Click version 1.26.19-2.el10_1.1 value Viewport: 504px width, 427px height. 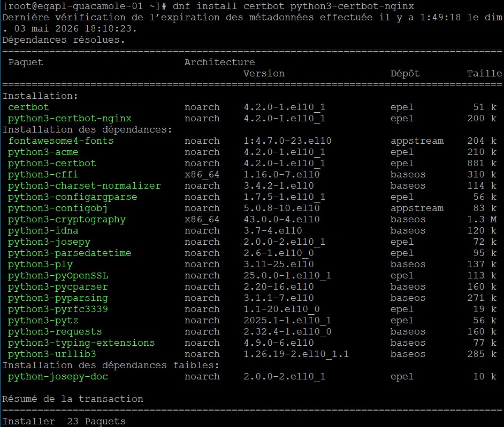click(296, 354)
